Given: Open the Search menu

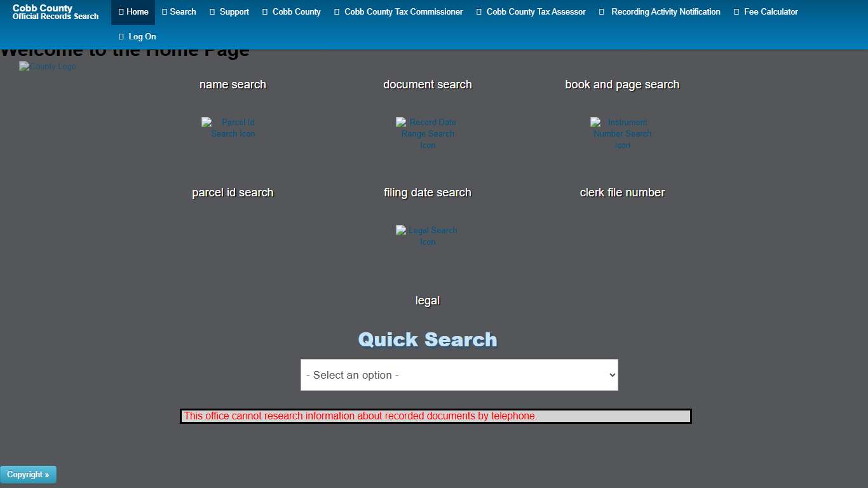Looking at the screenshot, I should pyautogui.click(x=179, y=11).
